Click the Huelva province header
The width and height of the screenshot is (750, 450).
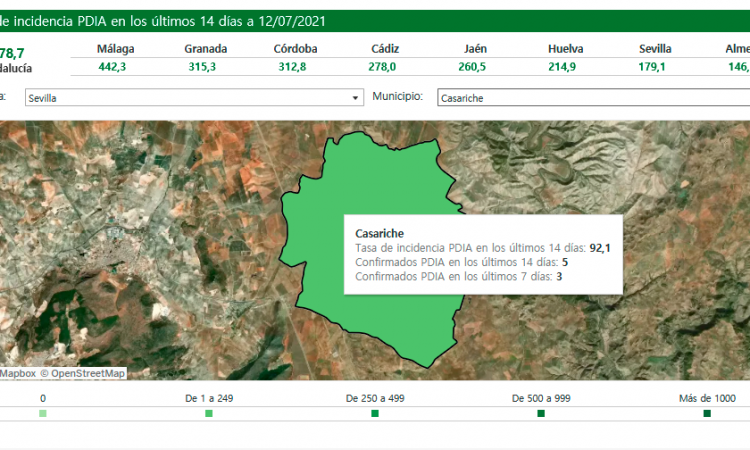tap(566, 49)
